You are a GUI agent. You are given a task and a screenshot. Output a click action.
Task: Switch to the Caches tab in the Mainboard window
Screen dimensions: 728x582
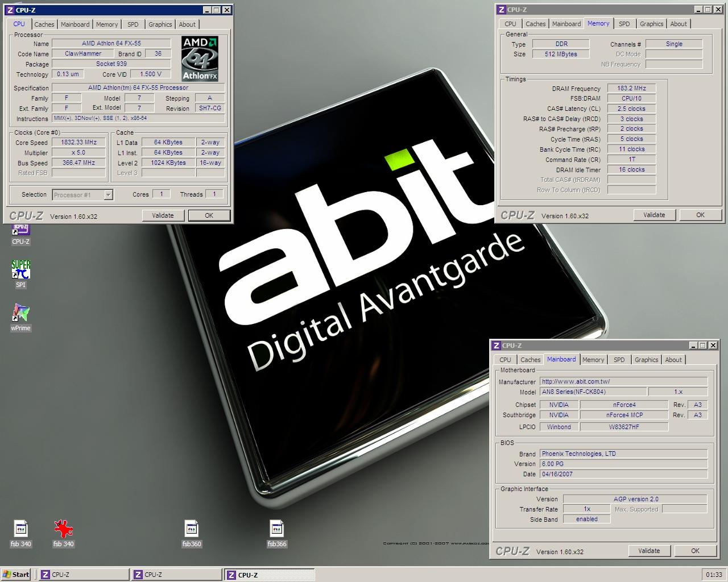coord(530,360)
